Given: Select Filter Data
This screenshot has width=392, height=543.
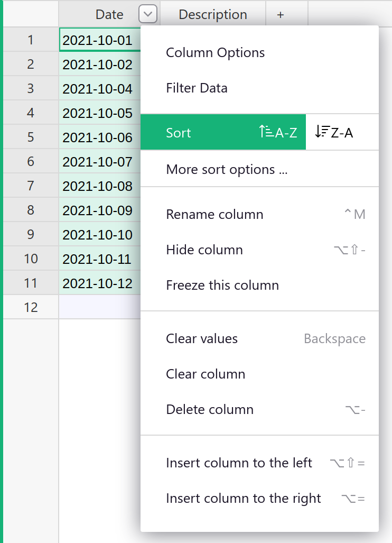Looking at the screenshot, I should pyautogui.click(x=197, y=88).
